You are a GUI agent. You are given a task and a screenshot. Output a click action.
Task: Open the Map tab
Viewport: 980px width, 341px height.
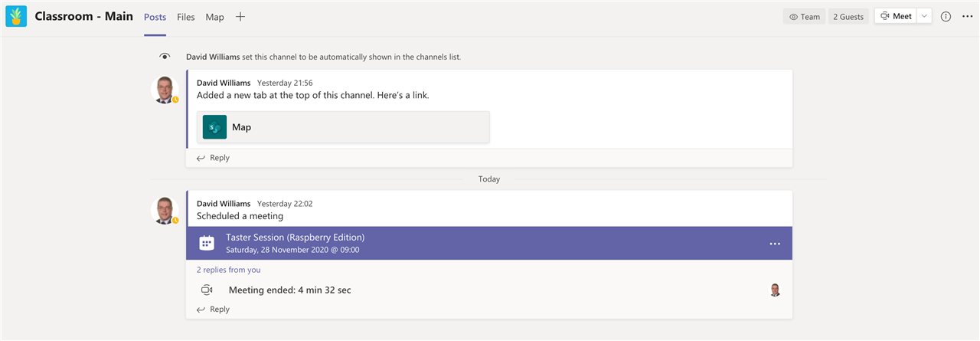coord(214,17)
